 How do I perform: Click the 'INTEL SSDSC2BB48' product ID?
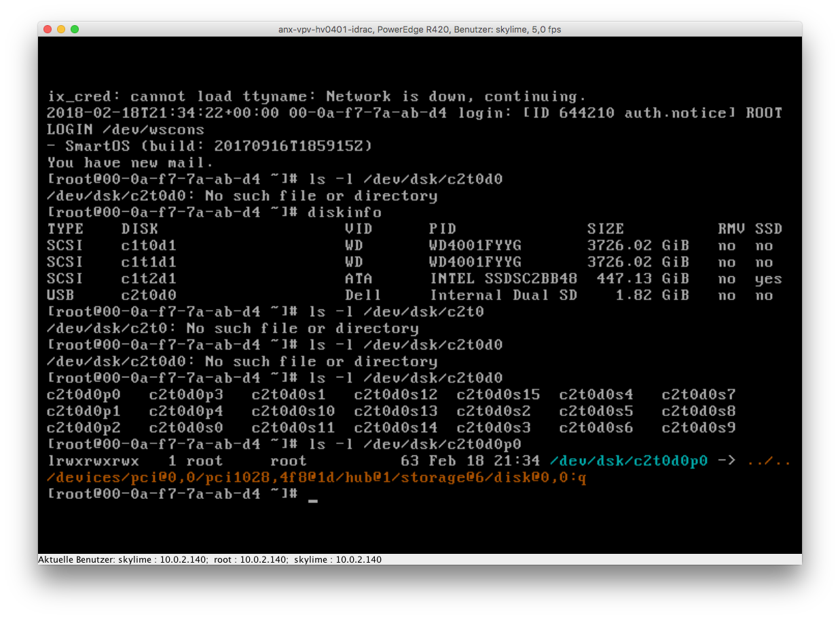tap(503, 279)
